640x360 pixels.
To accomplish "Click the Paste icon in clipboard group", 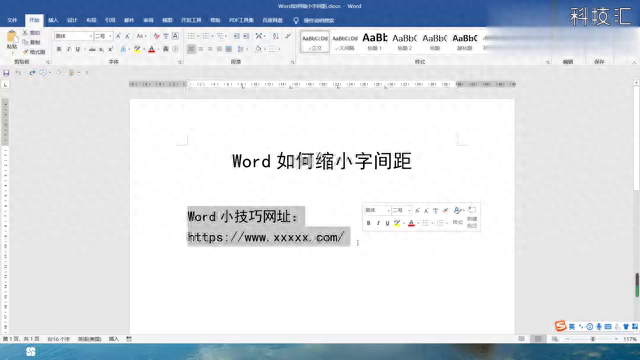I will pos(12,37).
